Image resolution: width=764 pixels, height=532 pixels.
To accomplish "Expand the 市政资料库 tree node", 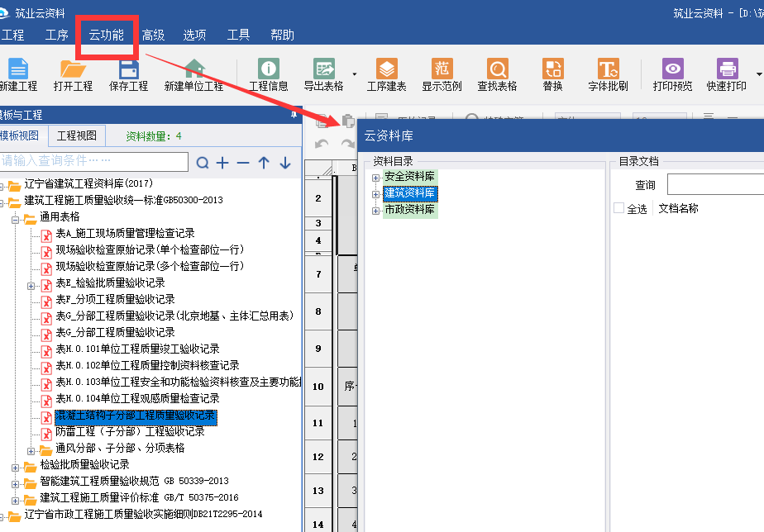I will click(376, 210).
